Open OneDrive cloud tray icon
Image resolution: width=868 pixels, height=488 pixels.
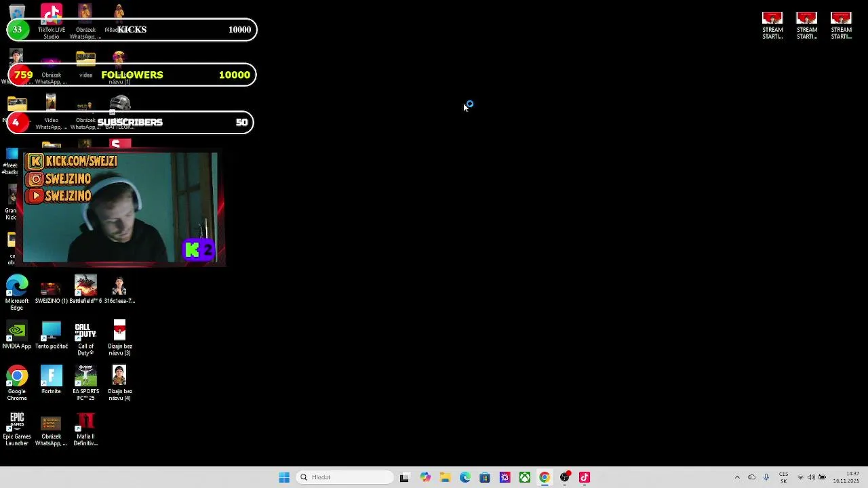751,477
